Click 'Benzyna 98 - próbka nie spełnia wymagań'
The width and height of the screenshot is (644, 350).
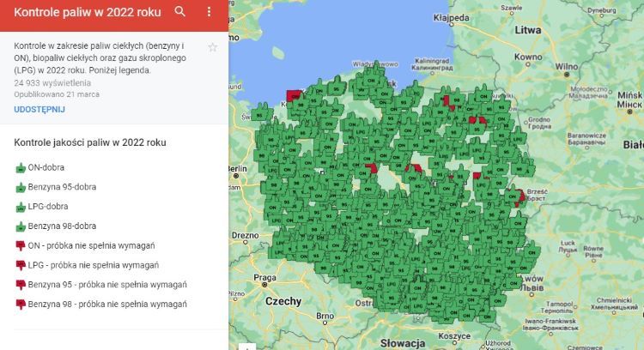click(x=107, y=304)
